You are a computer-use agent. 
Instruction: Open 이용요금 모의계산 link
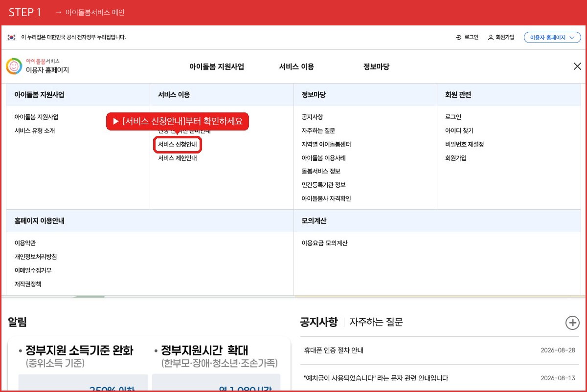tap(324, 243)
